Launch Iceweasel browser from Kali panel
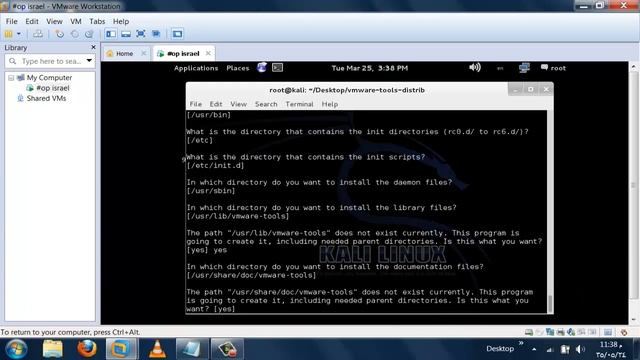This screenshot has height=360, width=640. pos(262,67)
